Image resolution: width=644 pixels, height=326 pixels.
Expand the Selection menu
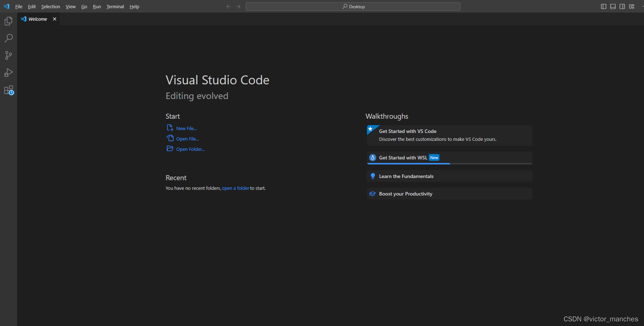coord(51,6)
